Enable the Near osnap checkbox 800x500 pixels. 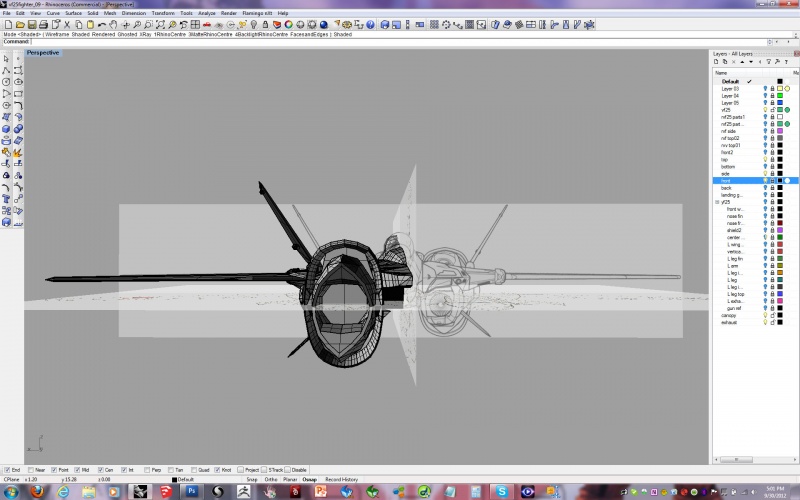click(31, 470)
